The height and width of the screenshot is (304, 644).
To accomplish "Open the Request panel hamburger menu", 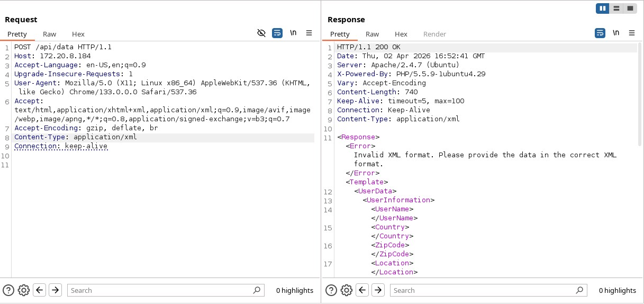I will (309, 33).
